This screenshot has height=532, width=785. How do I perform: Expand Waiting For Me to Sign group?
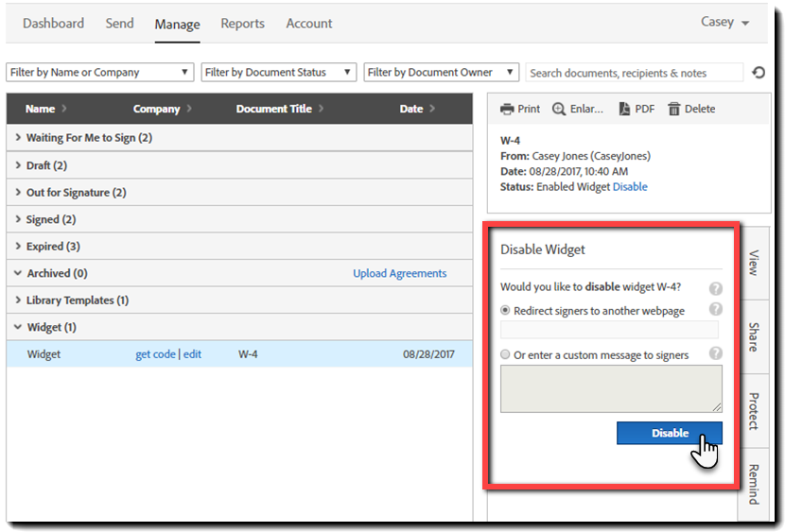pyautogui.click(x=18, y=137)
